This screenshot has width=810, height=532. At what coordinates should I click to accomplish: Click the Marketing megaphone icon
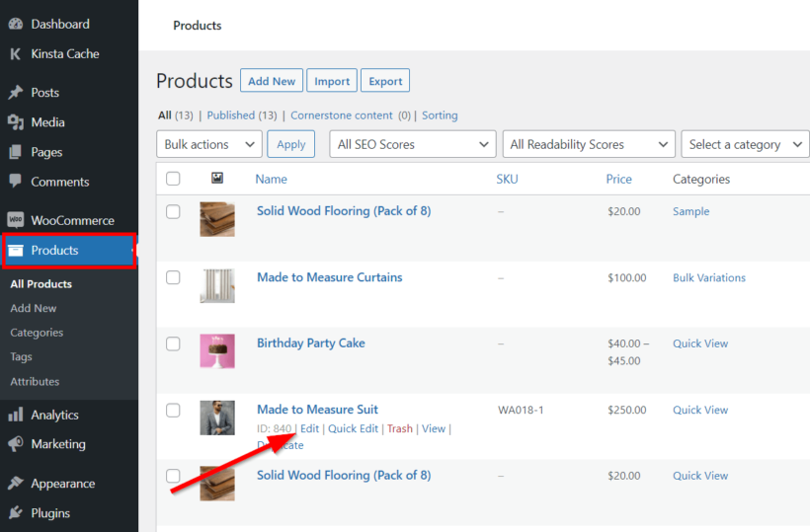tap(16, 444)
